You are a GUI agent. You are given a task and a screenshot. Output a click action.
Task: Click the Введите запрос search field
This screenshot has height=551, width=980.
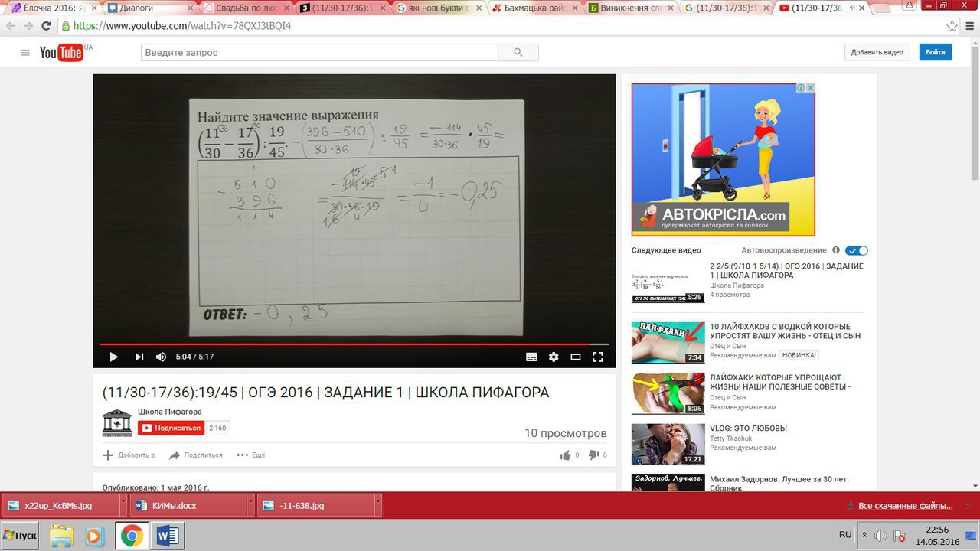[x=319, y=52]
